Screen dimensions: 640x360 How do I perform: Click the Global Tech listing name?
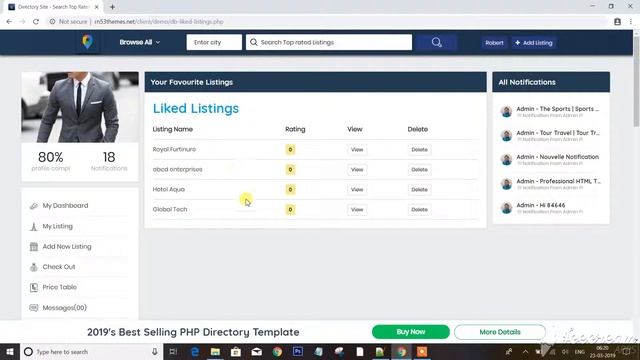(170, 209)
